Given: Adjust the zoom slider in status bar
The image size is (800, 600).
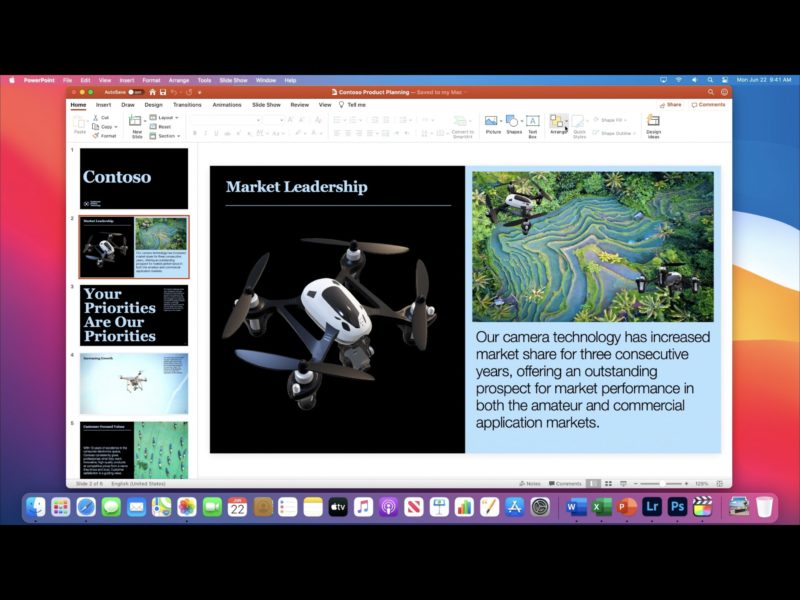Looking at the screenshot, I should pos(661,483).
